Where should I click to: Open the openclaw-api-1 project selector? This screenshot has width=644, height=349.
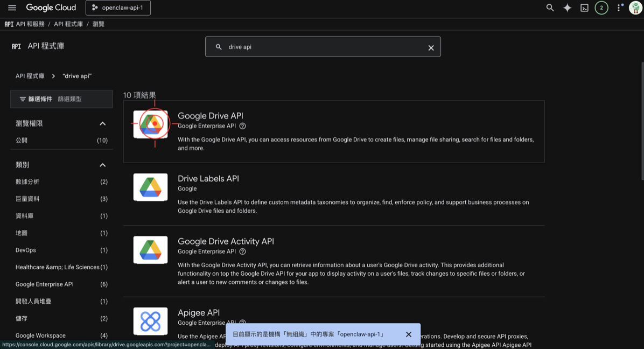pyautogui.click(x=118, y=8)
